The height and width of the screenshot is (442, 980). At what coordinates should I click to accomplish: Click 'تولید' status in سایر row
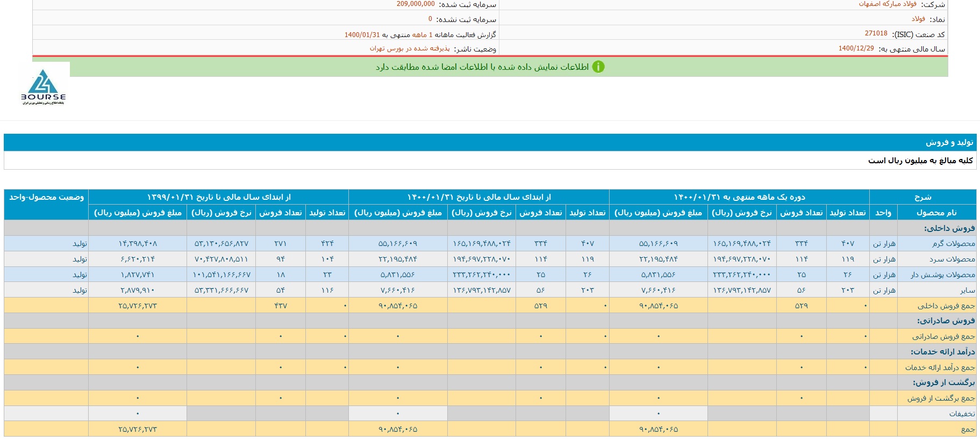click(x=80, y=291)
